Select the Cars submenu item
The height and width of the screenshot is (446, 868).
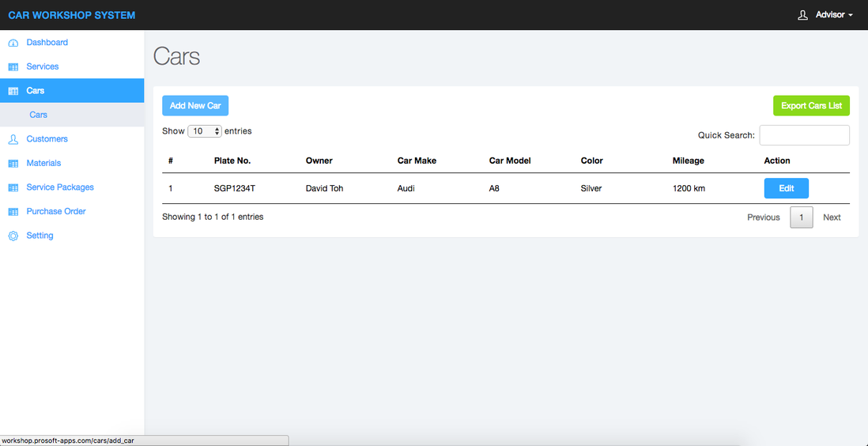(39, 115)
